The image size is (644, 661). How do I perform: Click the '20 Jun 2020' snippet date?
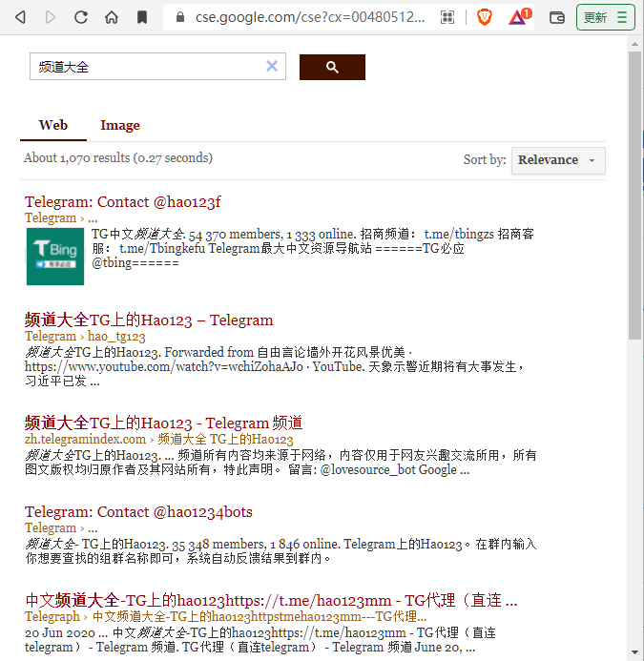(x=60, y=633)
